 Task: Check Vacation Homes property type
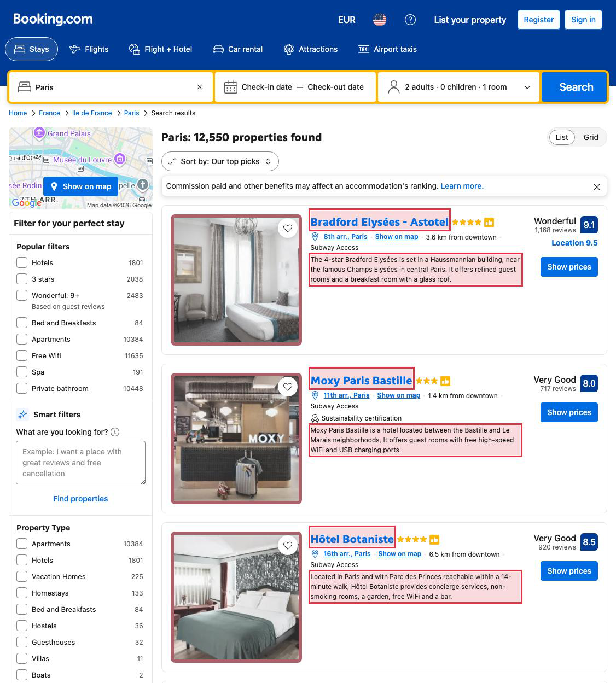[22, 576]
